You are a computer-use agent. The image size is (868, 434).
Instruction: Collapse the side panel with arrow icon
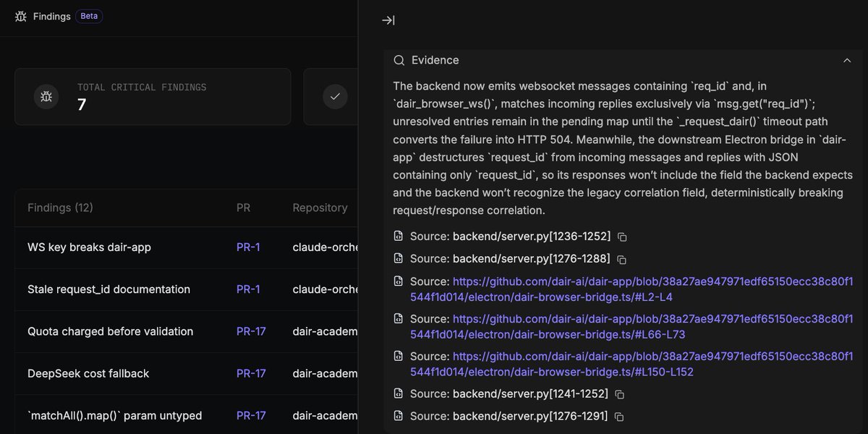[388, 20]
